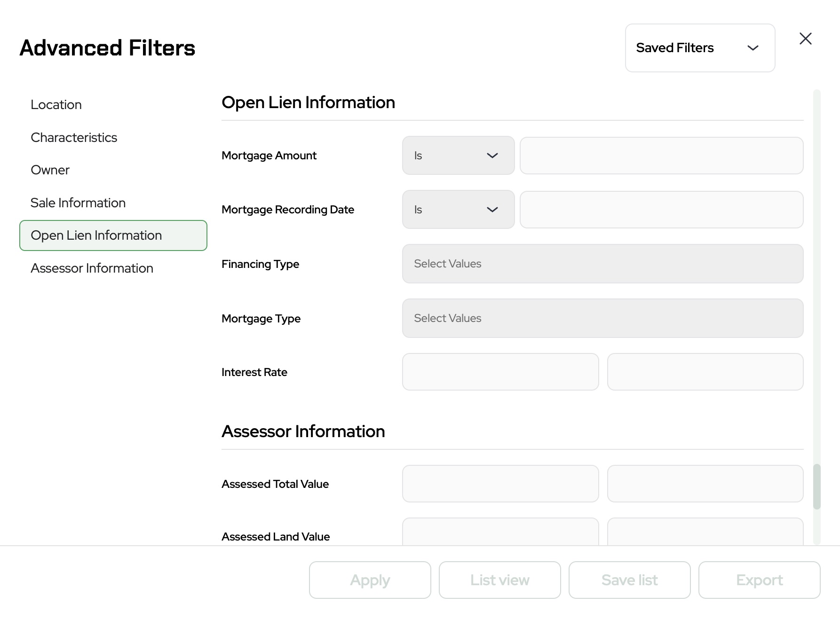840x635 pixels.
Task: Switch to Sale Information section
Action: click(x=78, y=203)
